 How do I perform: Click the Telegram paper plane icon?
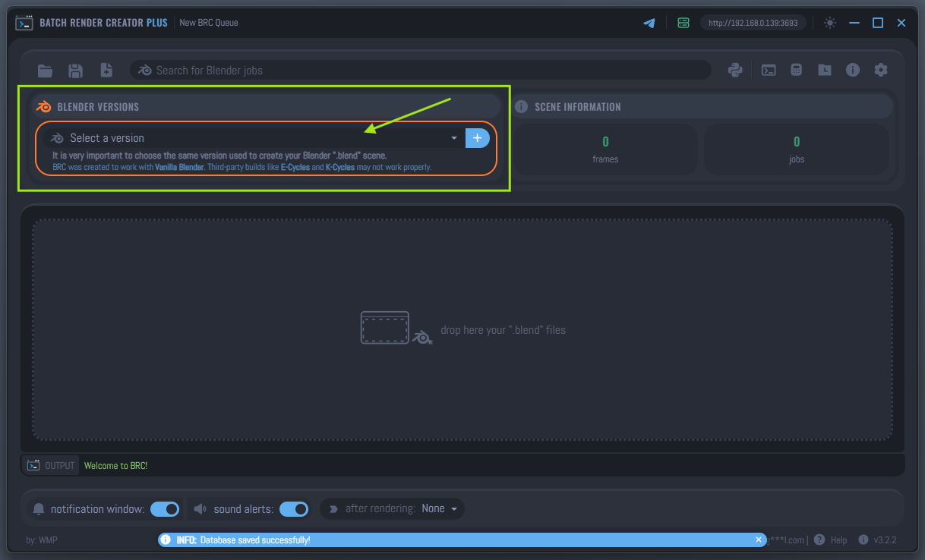point(649,23)
